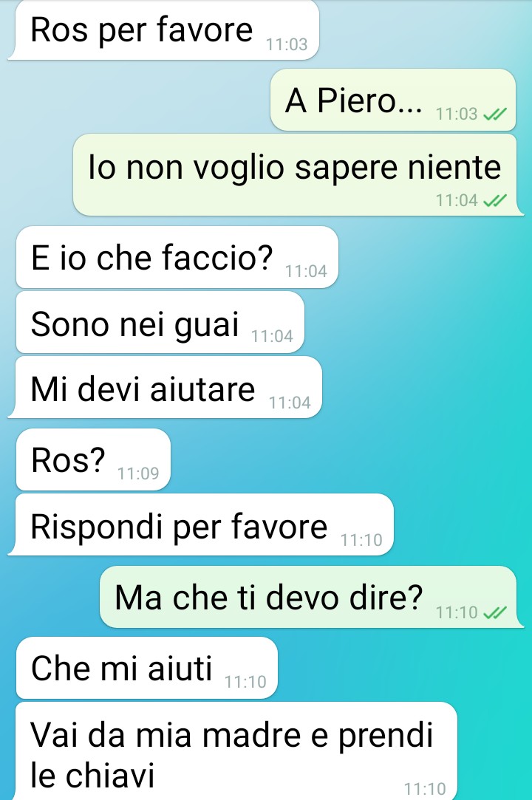Select the 'Rispondi per favore' message
This screenshot has width=532, height=800.
tap(201, 524)
